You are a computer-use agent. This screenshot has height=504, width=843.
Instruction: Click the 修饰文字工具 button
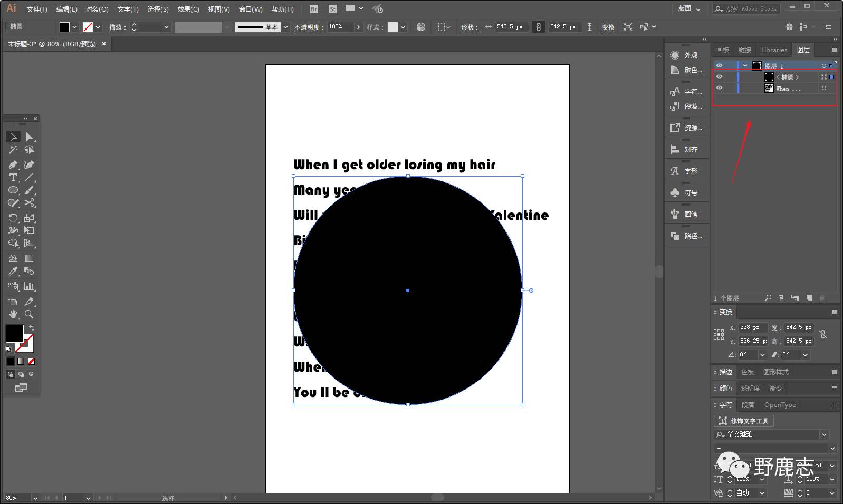point(744,421)
